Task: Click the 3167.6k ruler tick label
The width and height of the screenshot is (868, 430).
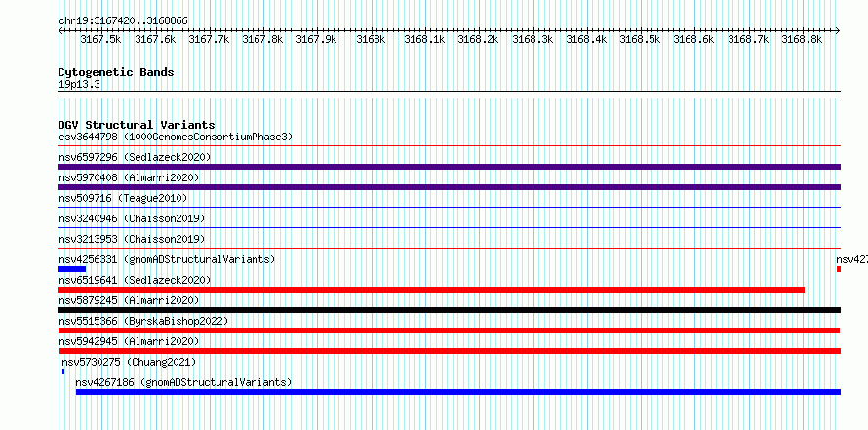Action: pyautogui.click(x=155, y=39)
